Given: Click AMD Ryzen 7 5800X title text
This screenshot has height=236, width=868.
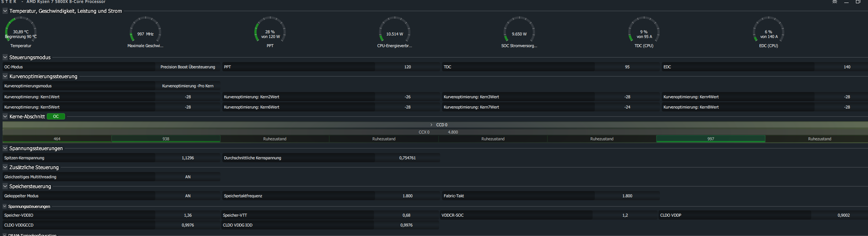Looking at the screenshot, I should [66, 2].
